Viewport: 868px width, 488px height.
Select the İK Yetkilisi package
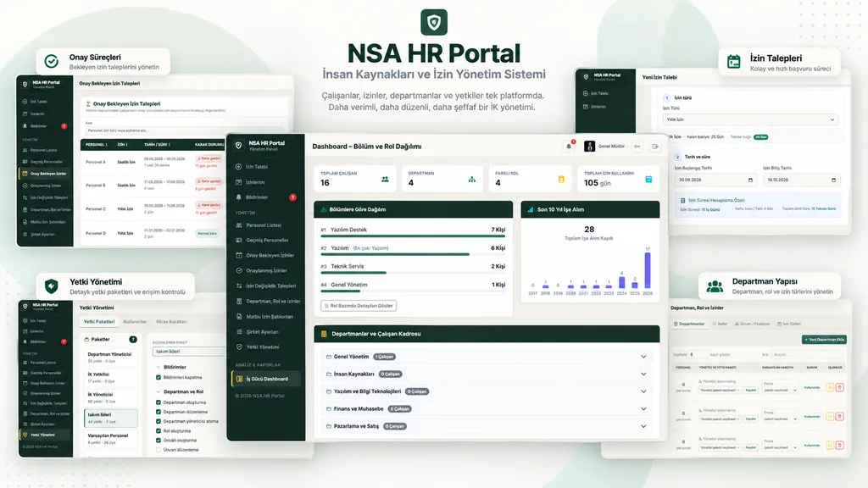point(111,378)
